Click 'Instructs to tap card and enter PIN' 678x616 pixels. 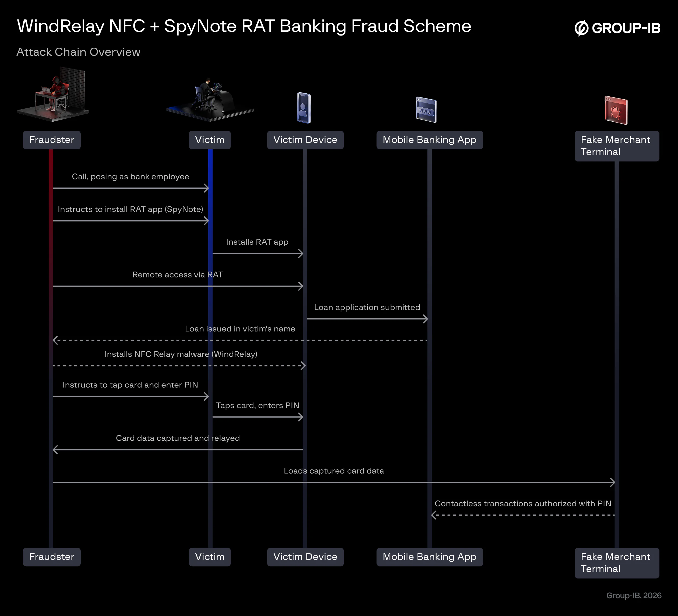tap(130, 385)
